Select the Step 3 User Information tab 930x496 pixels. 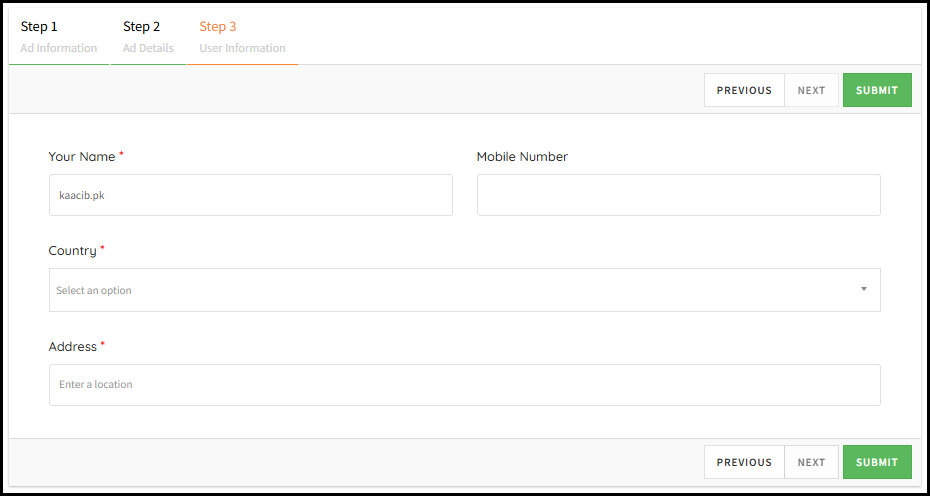point(242,37)
